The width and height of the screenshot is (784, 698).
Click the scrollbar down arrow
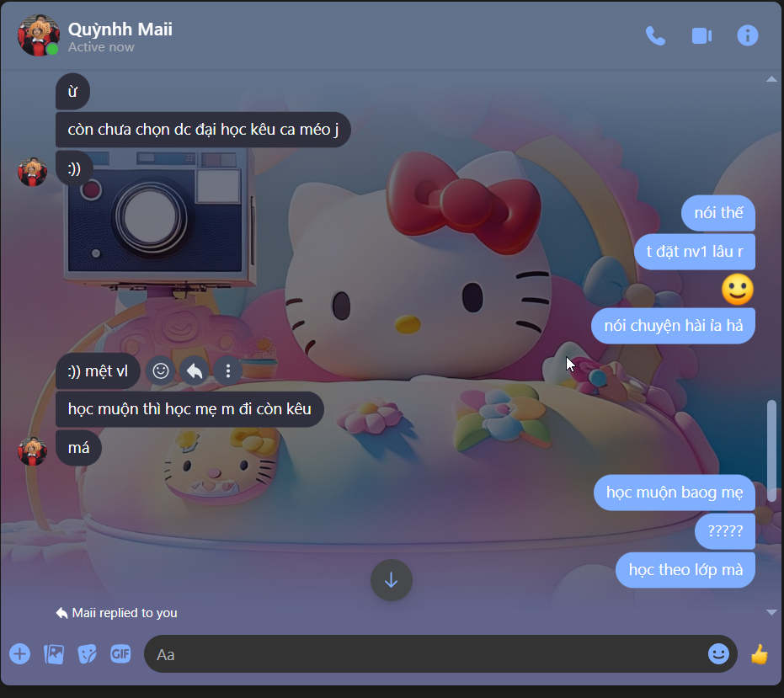point(771,612)
